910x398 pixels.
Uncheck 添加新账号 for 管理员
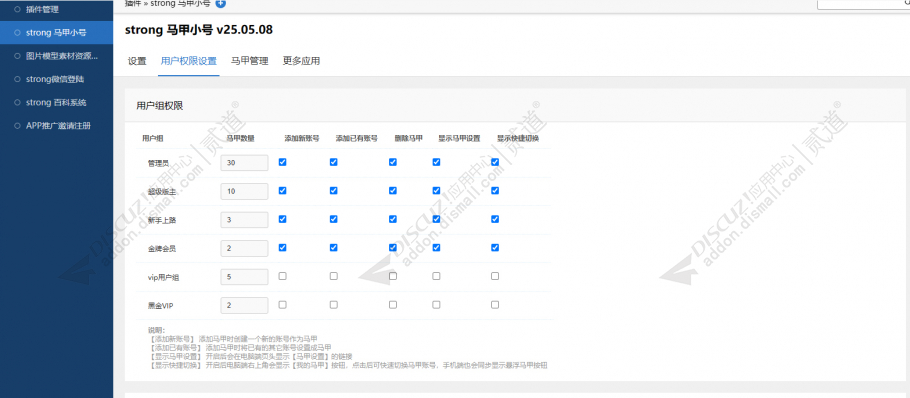[283, 162]
